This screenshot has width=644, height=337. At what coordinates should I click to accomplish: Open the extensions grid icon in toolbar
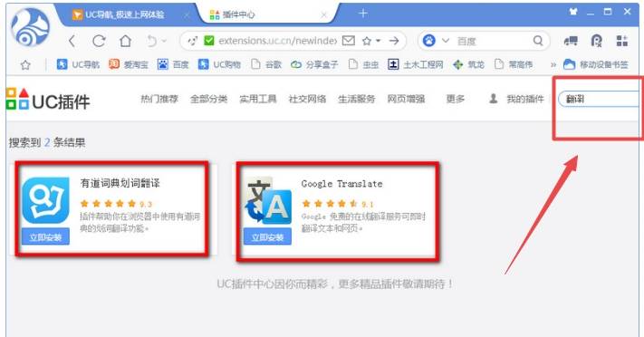pyautogui.click(x=622, y=41)
